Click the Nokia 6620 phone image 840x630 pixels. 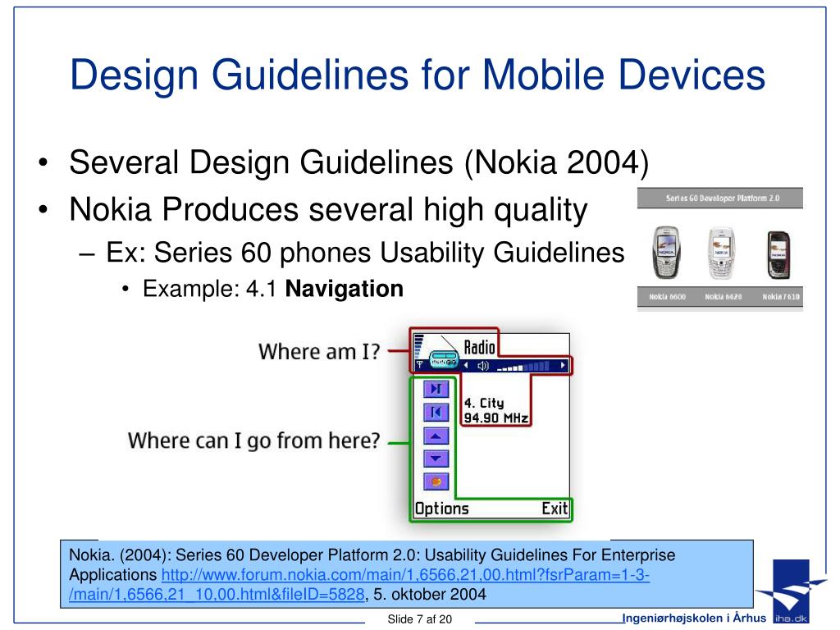tap(721, 253)
